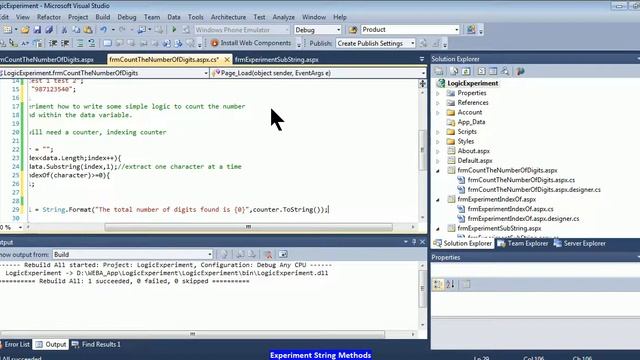Uncomment selected lines icon
This screenshot has height=360, width=640.
pyautogui.click(x=92, y=43)
